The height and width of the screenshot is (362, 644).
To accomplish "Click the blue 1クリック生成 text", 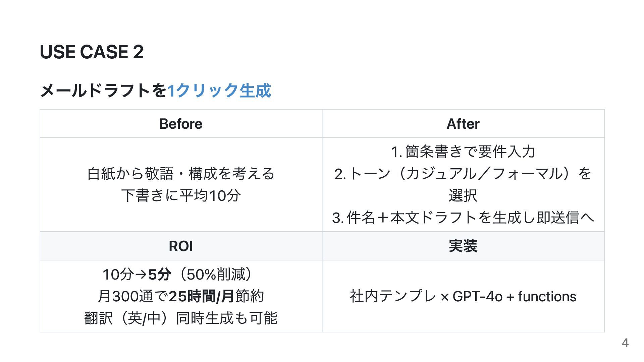I will point(219,90).
